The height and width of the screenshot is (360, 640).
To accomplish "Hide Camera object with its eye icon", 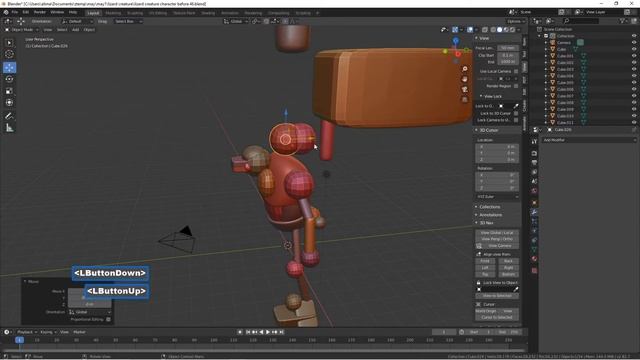I will (634, 42).
